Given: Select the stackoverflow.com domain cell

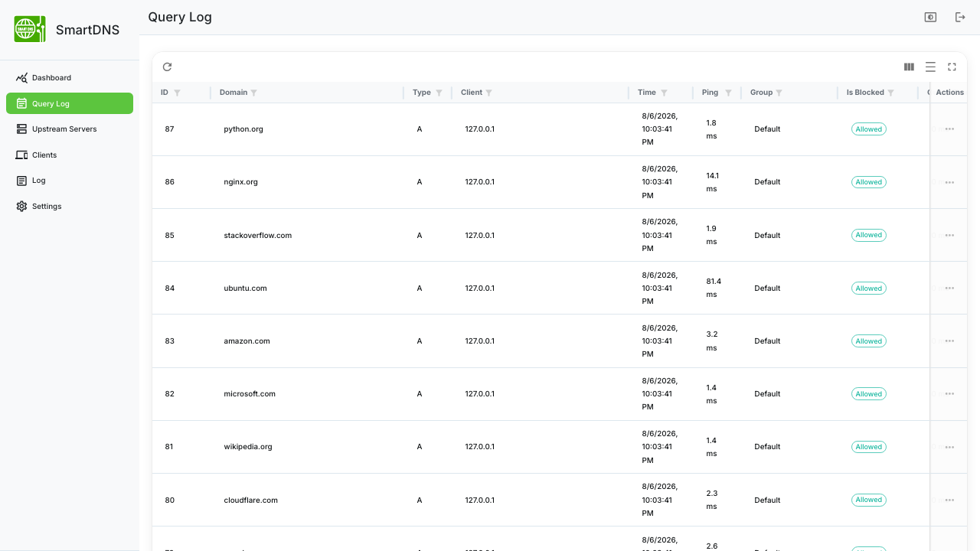Looking at the screenshot, I should pos(258,235).
